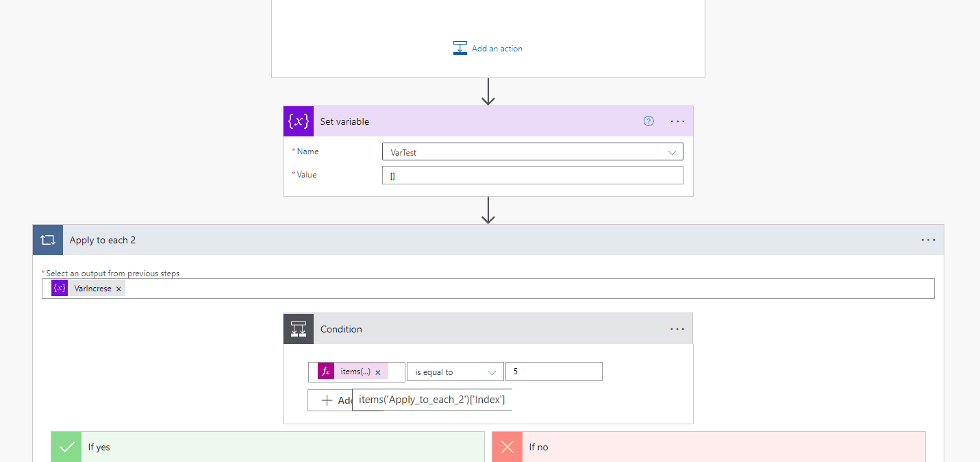Click the fx icon on the items expression token
Viewport: 980px width, 462px height.
pyautogui.click(x=325, y=371)
